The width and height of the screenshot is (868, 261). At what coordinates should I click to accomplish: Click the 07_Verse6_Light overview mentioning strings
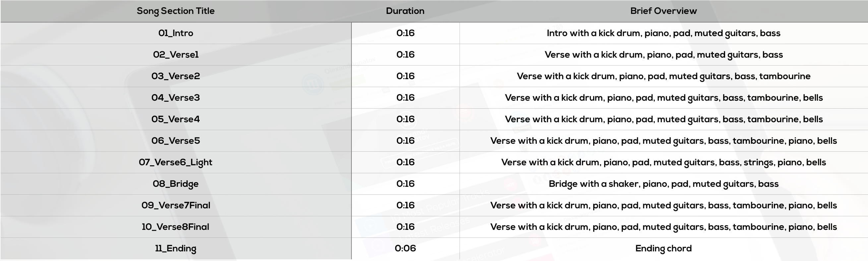[x=663, y=163]
